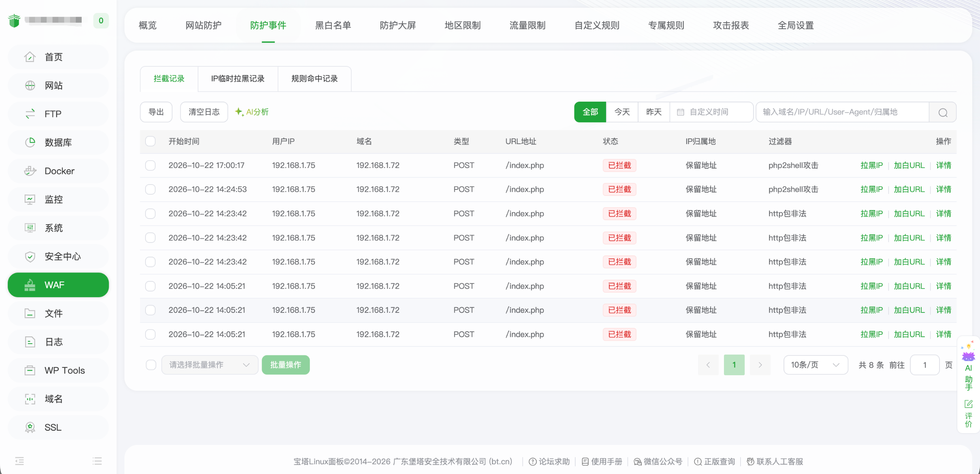Screen dimensions: 980x474
Task: Filter records by 今天
Action: (622, 112)
